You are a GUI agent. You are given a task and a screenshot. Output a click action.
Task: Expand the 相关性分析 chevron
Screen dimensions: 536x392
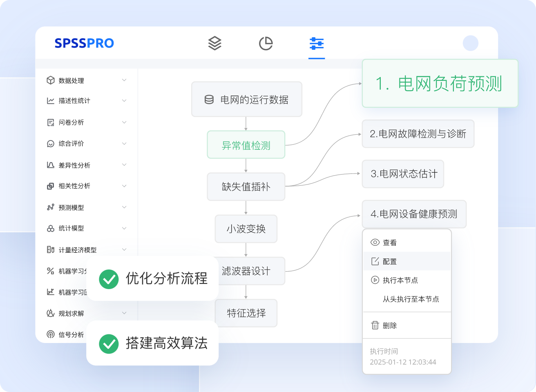124,186
